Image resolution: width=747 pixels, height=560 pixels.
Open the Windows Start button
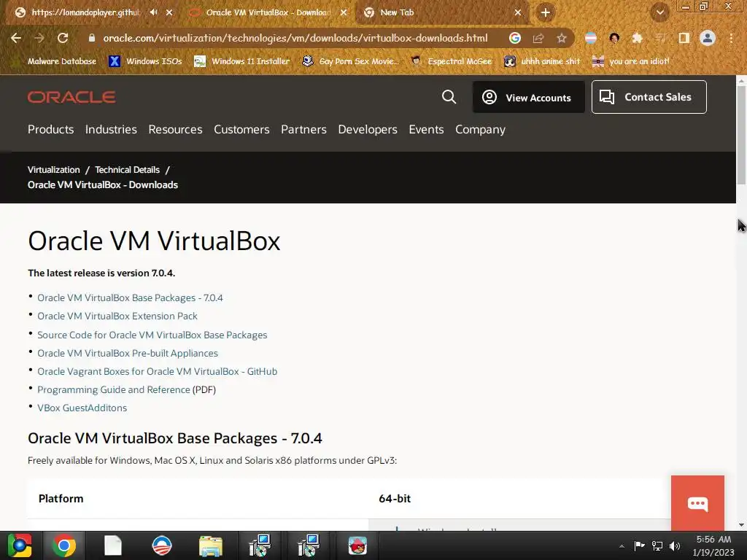[20, 545]
